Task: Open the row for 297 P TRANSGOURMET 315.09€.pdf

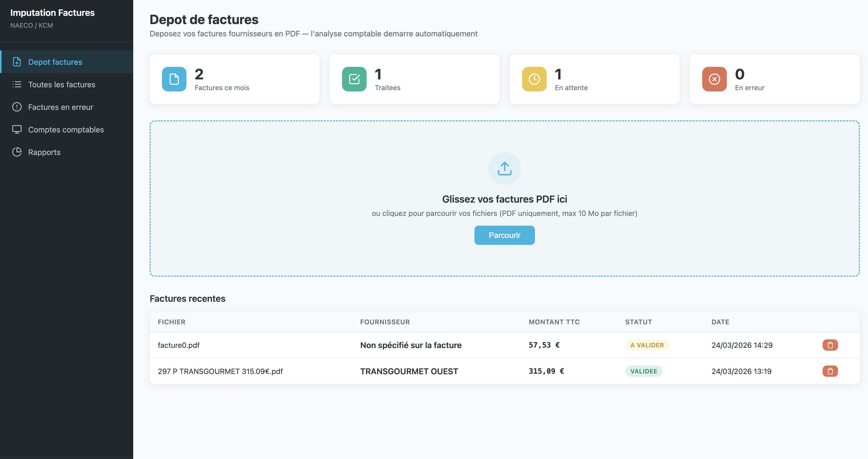Action: (221, 371)
